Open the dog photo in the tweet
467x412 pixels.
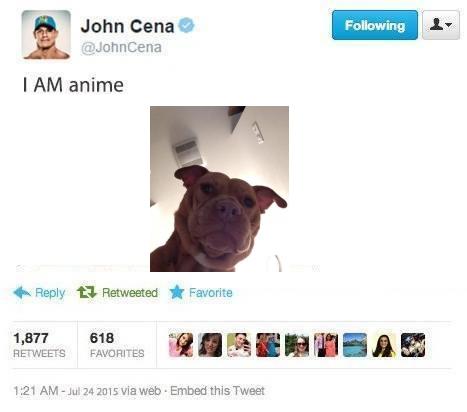pyautogui.click(x=219, y=189)
